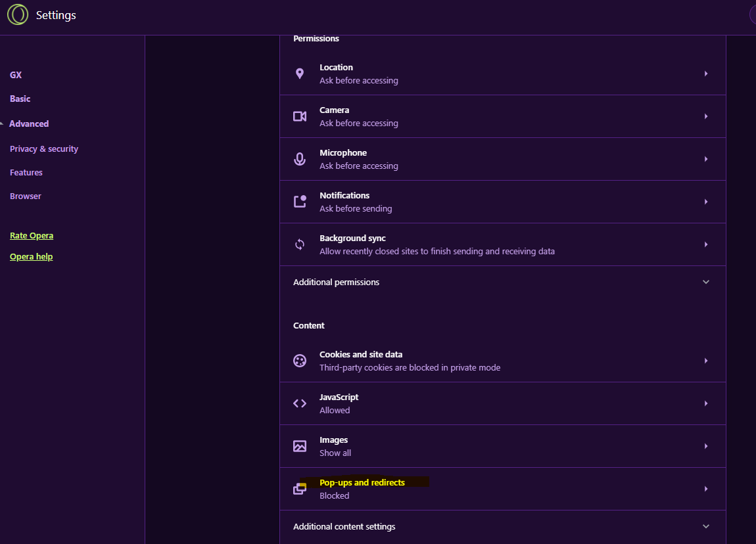Click the JavaScript code brackets icon

(300, 403)
